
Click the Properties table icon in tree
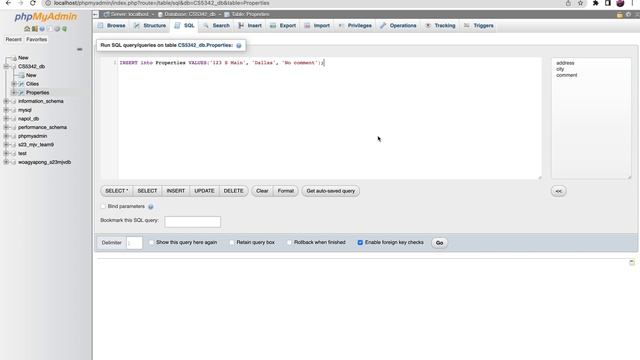[22, 93]
